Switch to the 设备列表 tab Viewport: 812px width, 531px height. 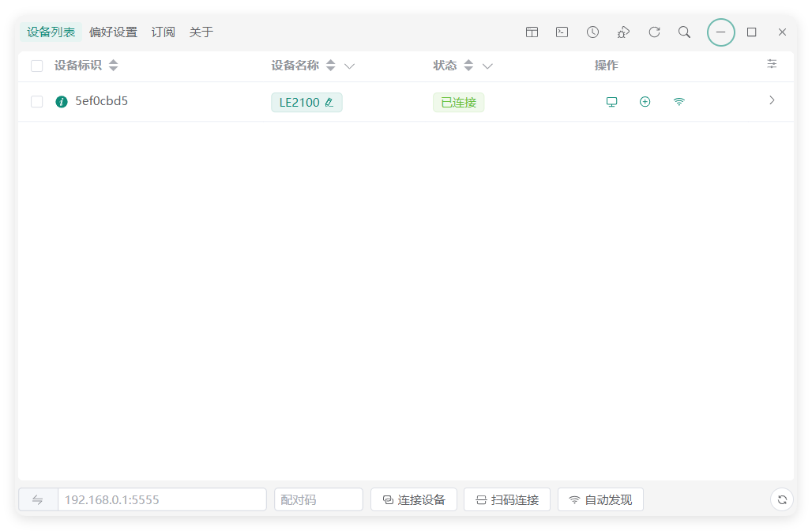pyautogui.click(x=51, y=32)
